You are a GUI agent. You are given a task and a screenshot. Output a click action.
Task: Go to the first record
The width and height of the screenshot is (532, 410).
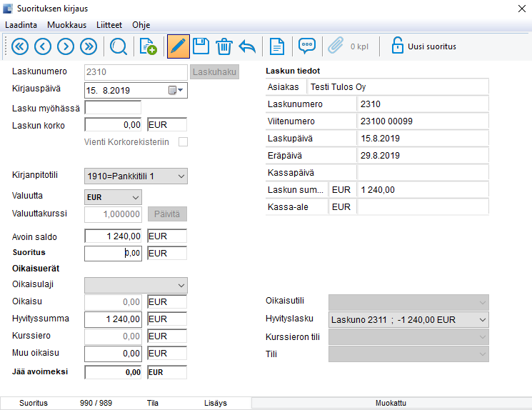(x=20, y=46)
